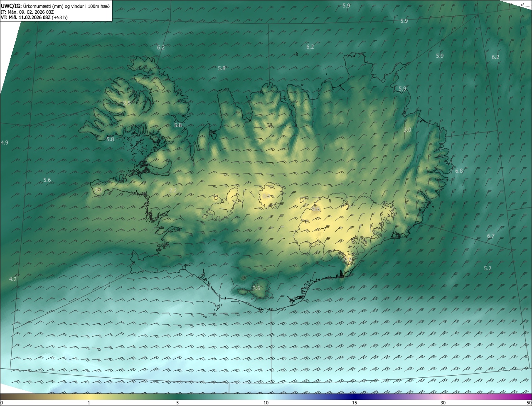Select the 2.2 value label on map

click(173, 190)
